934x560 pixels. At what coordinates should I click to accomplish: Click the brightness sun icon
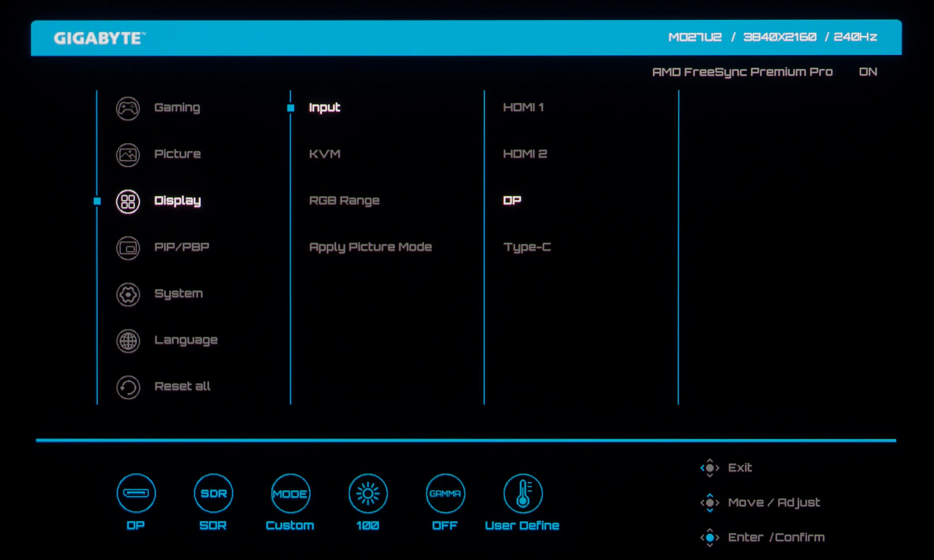coord(368,493)
